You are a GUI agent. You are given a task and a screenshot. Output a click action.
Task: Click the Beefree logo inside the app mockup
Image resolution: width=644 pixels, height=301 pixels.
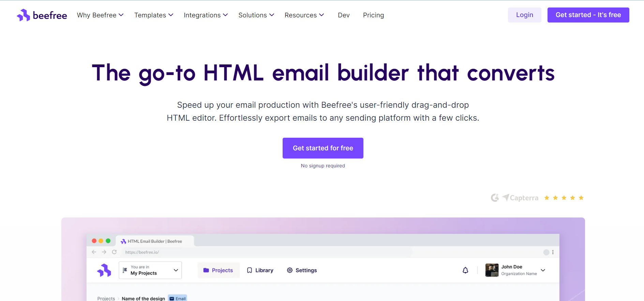point(104,270)
